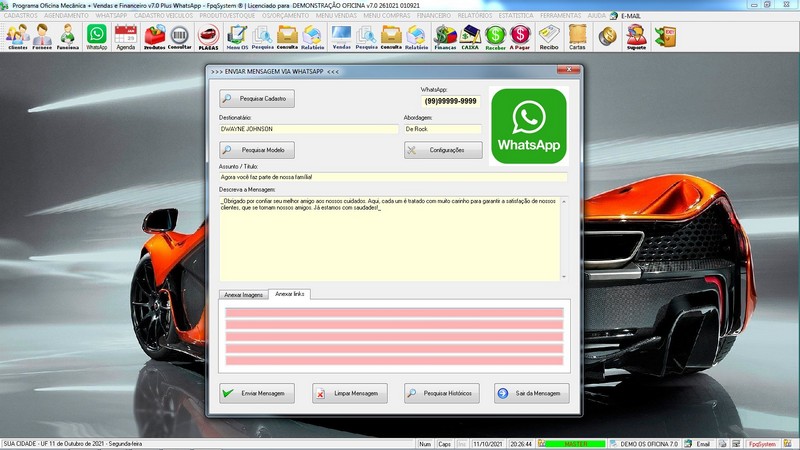
Task: Click the FpqSystem status bar label
Action: [x=762, y=444]
